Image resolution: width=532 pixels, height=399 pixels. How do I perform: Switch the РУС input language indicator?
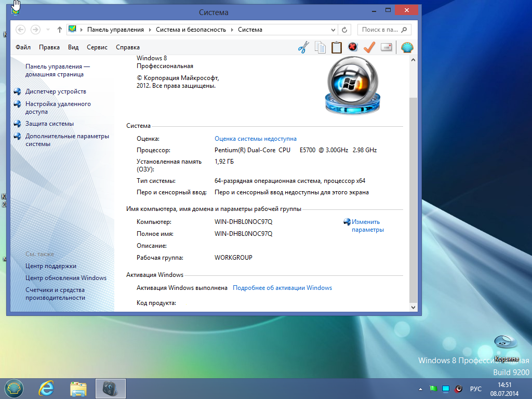click(476, 389)
